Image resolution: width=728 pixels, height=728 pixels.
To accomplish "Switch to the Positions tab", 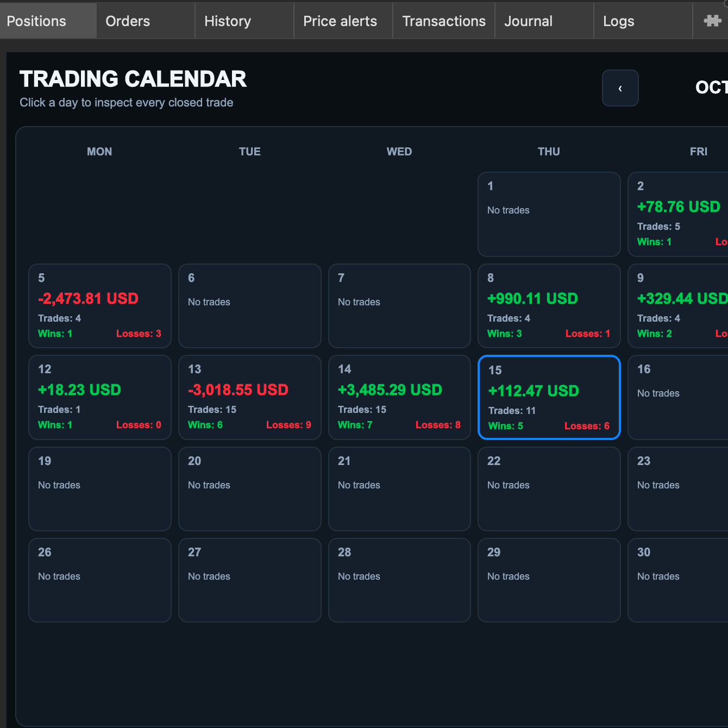I will point(48,21).
